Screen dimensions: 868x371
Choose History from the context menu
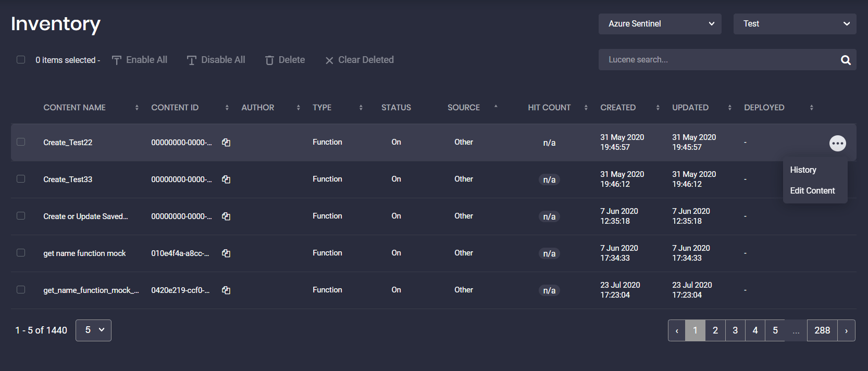click(x=803, y=170)
